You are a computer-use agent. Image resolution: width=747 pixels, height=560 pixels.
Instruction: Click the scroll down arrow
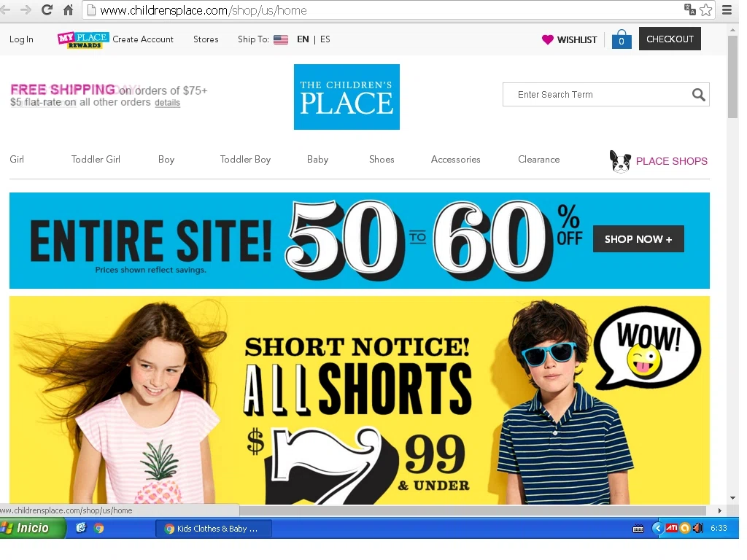[732, 498]
